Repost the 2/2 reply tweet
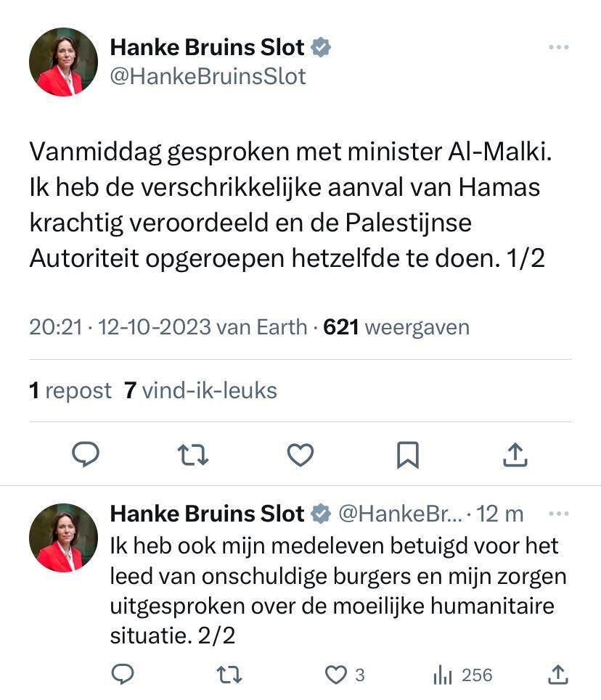Image resolution: width=601 pixels, height=700 pixels. [x=230, y=675]
